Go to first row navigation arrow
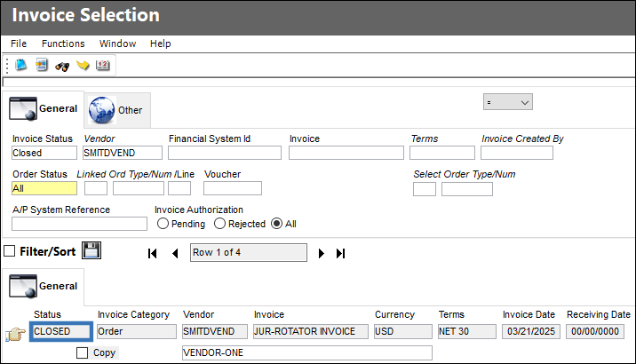This screenshot has height=364, width=636. (153, 253)
